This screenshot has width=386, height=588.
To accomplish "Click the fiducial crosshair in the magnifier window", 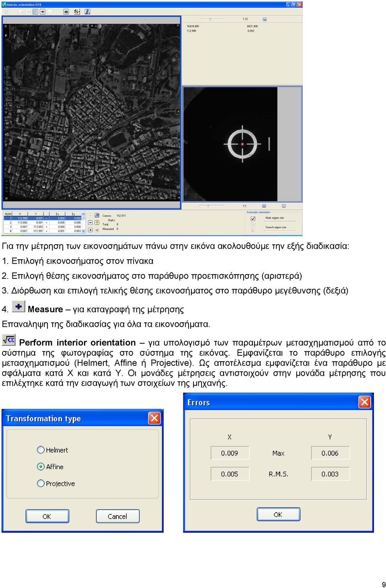I will [242, 144].
